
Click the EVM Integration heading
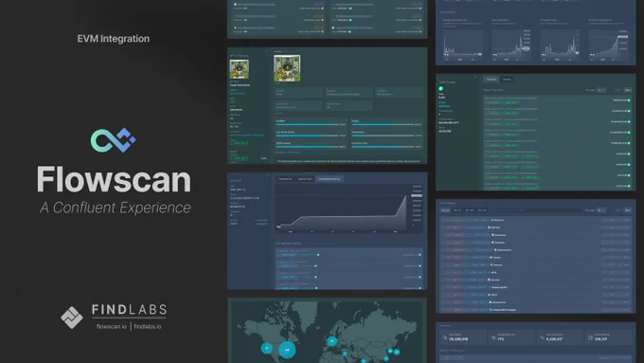tap(114, 39)
